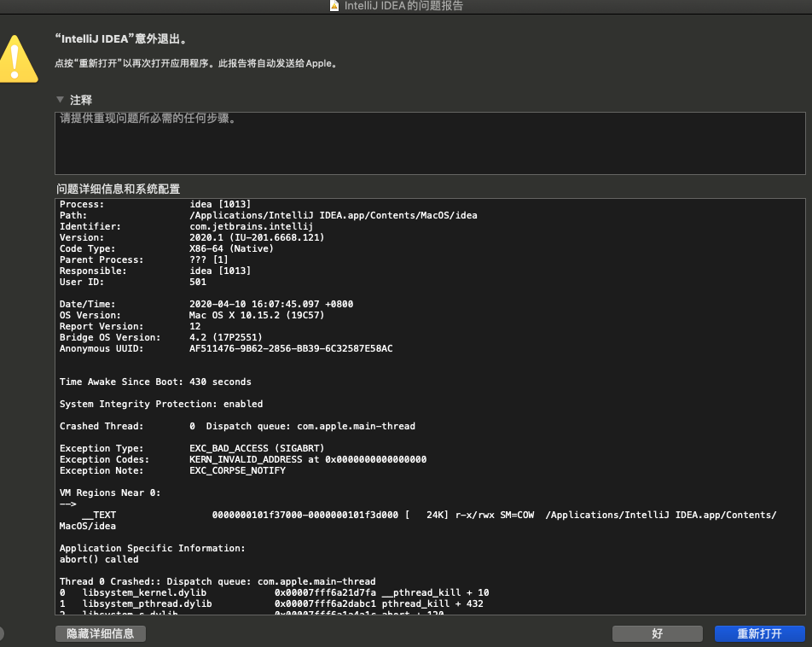This screenshot has height=647, width=812.
Task: Click the 'Responsible: idea [1013]' line
Action: pyautogui.click(x=155, y=271)
